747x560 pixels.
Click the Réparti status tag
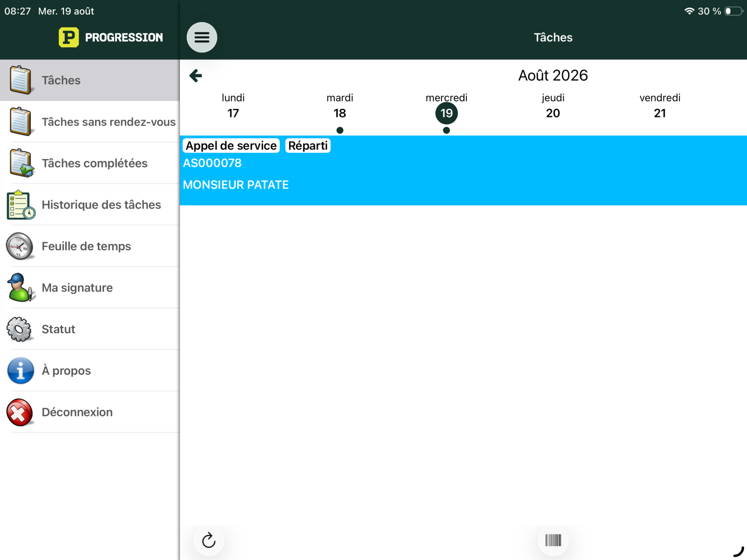click(x=308, y=146)
